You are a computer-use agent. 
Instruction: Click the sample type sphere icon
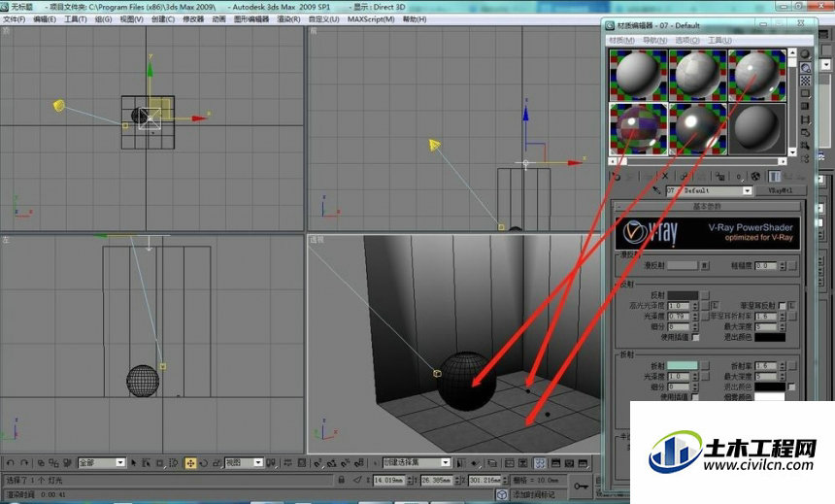[x=805, y=54]
